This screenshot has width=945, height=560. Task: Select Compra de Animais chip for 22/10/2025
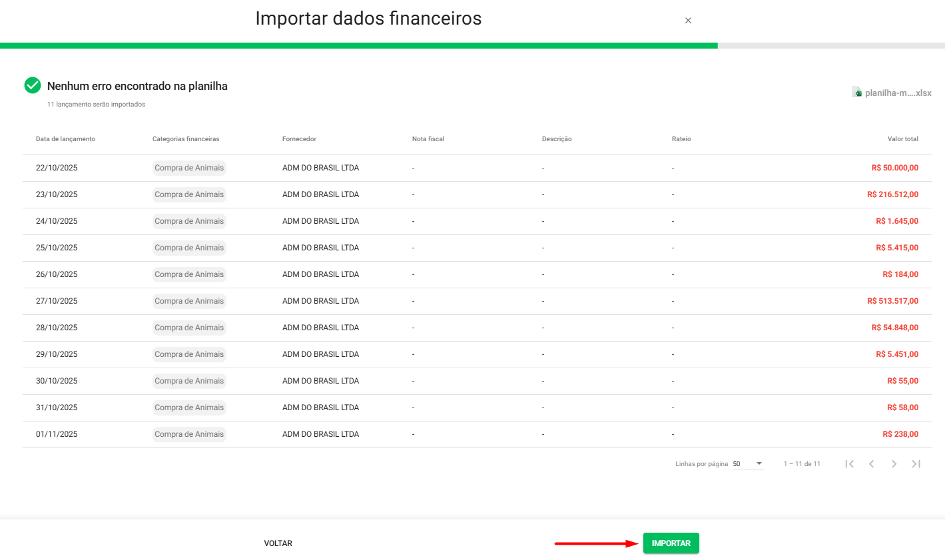coord(189,168)
